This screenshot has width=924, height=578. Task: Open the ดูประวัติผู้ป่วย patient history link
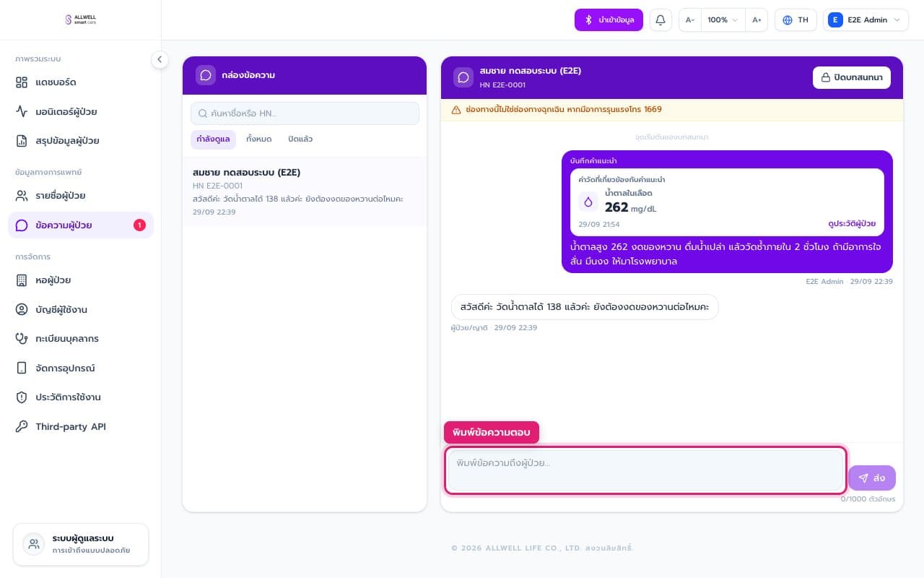852,224
